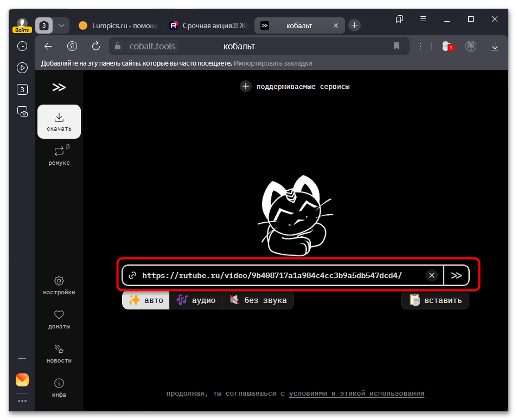Clear the pasted link with X button

pos(432,275)
